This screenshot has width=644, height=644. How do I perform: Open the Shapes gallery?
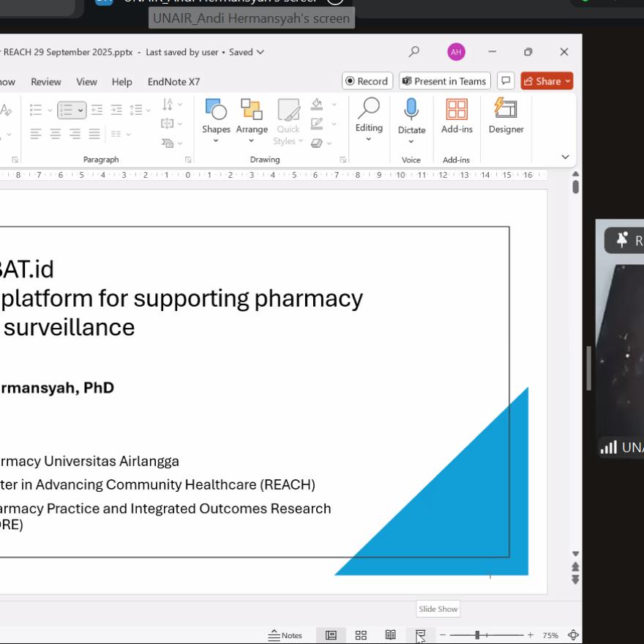(216, 117)
